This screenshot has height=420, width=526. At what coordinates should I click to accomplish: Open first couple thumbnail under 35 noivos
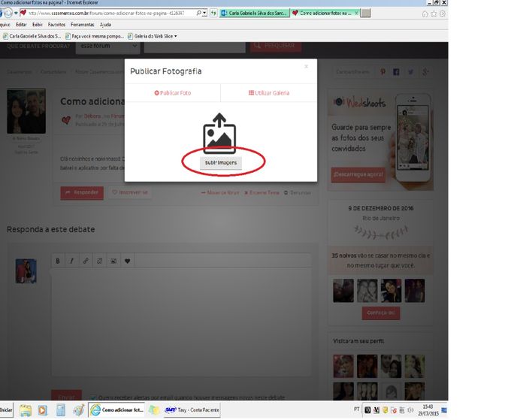(343, 291)
